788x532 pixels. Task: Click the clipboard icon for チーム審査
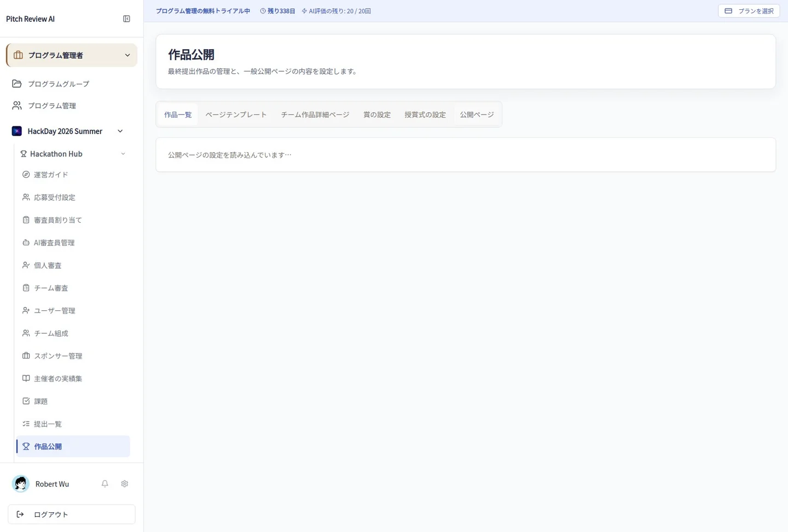point(26,288)
